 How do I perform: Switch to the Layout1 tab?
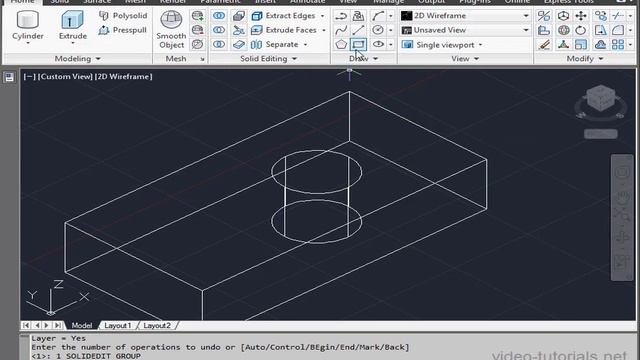(118, 325)
